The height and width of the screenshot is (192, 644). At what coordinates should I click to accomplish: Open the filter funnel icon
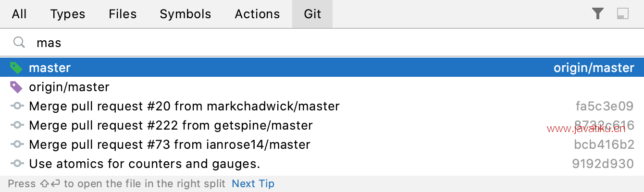[598, 14]
